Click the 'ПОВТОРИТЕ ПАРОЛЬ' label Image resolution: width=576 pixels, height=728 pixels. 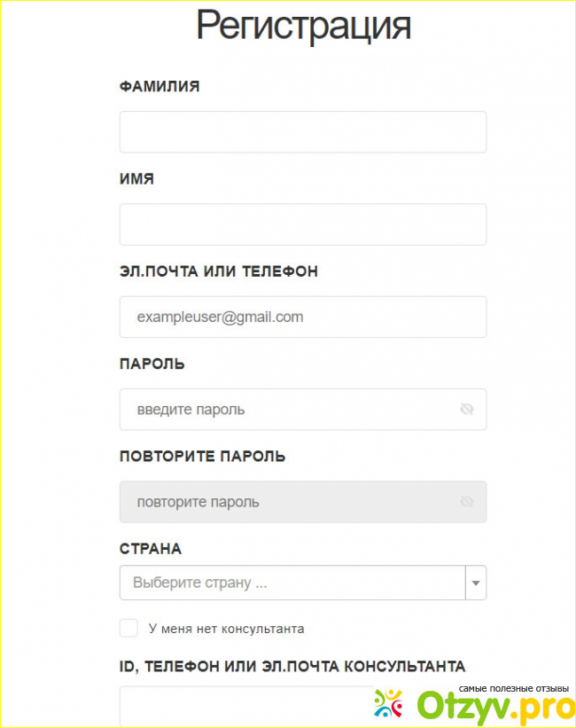point(203,457)
